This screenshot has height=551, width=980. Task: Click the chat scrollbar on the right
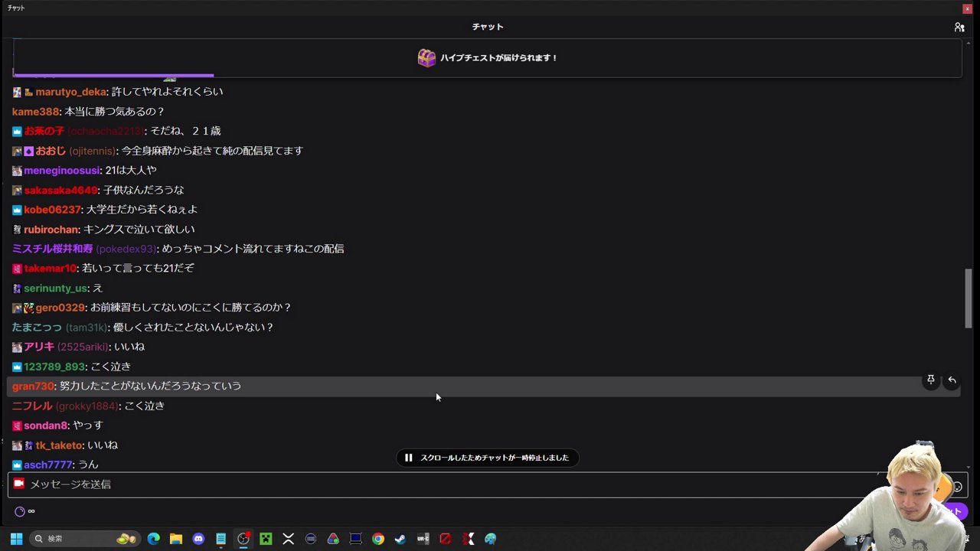click(x=968, y=298)
